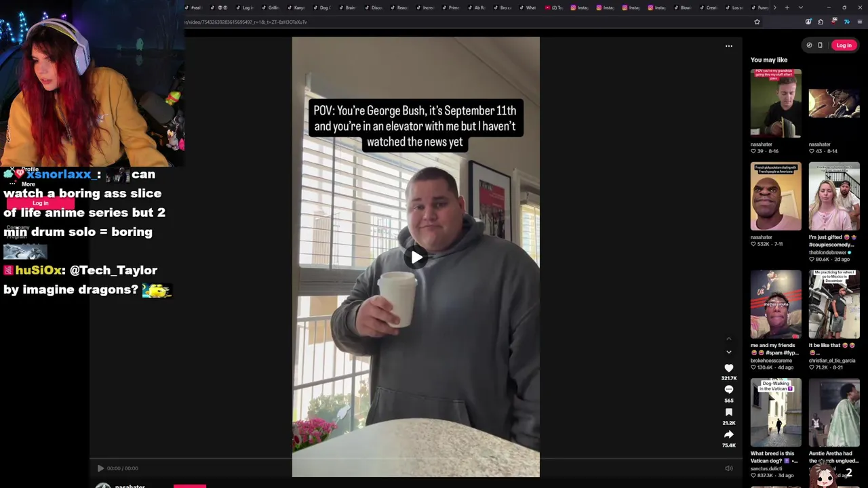Image resolution: width=868 pixels, height=488 pixels.
Task: Switch to the 'Grillin' browser tab
Action: point(271,7)
